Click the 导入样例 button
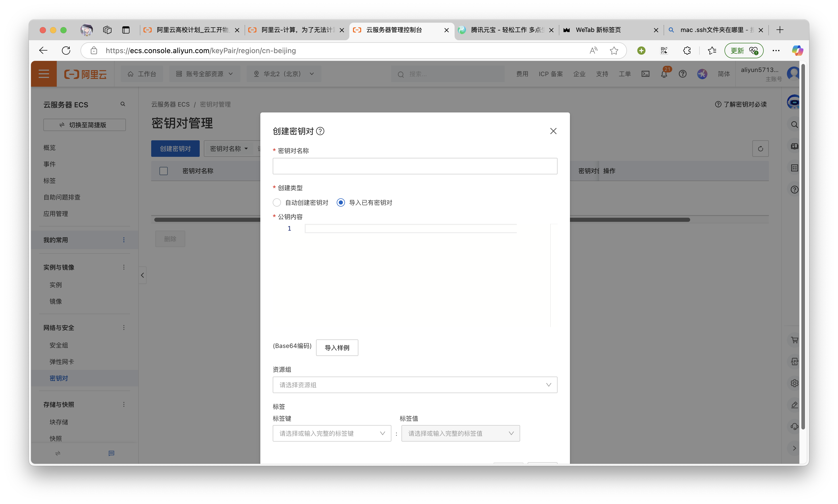 [x=337, y=348]
